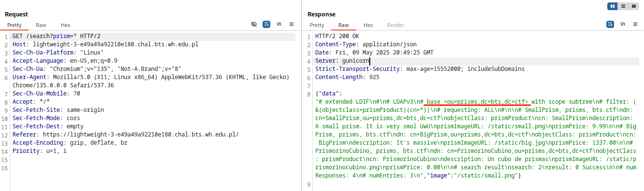Switch to Hex tab in Request panel
This screenshot has height=191, width=644.
click(x=66, y=25)
